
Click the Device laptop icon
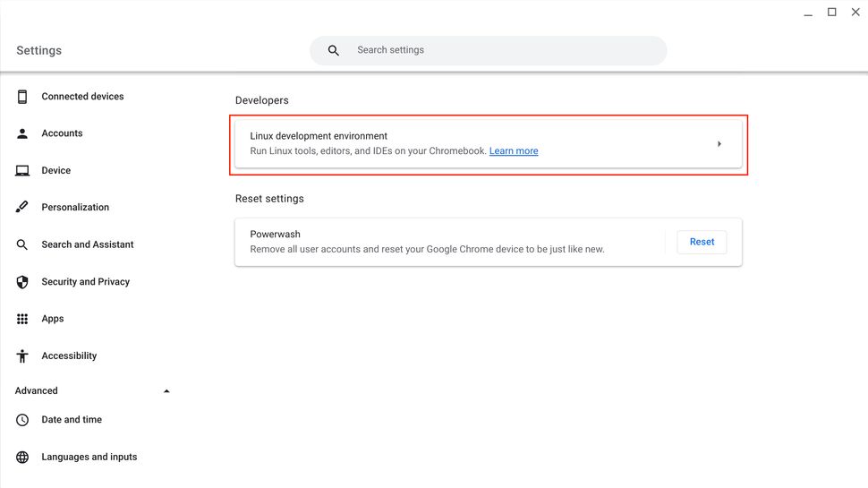pyautogui.click(x=22, y=170)
